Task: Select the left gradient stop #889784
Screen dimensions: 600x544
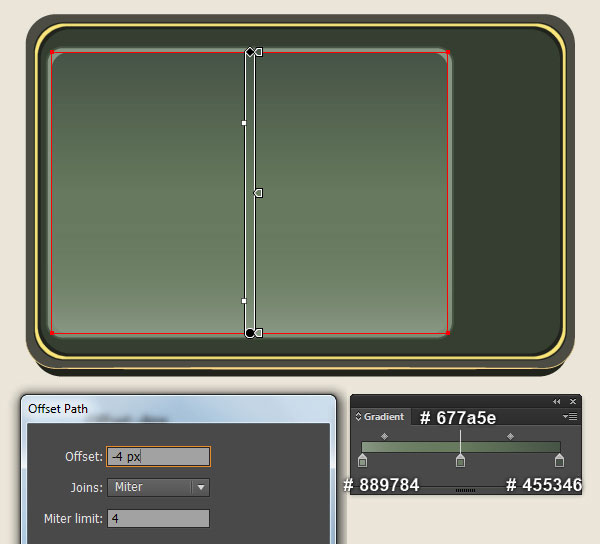Action: point(362,461)
